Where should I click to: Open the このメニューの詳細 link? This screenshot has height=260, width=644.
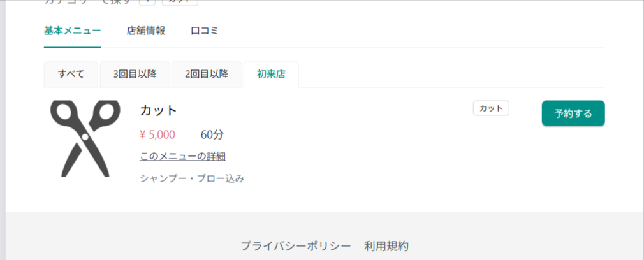coord(182,156)
